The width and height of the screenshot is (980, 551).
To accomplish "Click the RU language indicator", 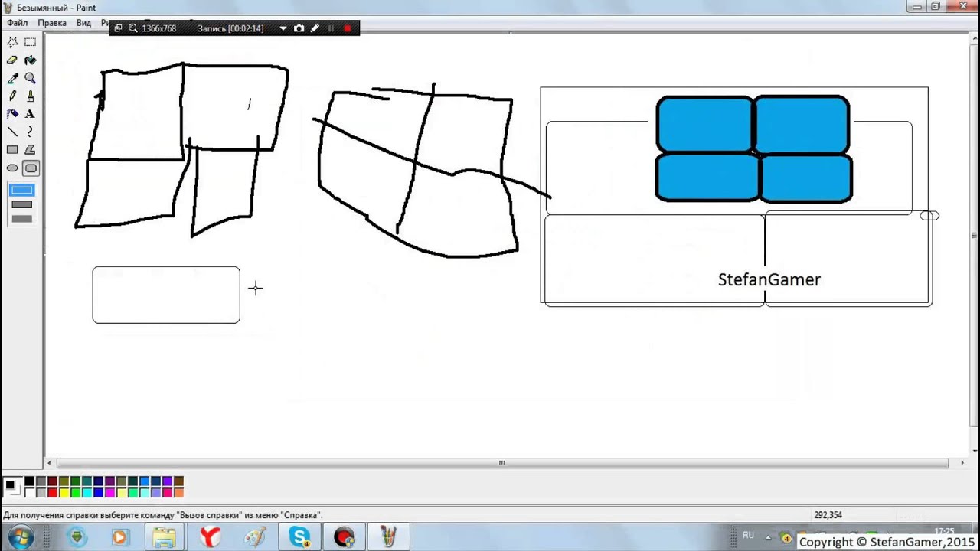I will point(748,536).
